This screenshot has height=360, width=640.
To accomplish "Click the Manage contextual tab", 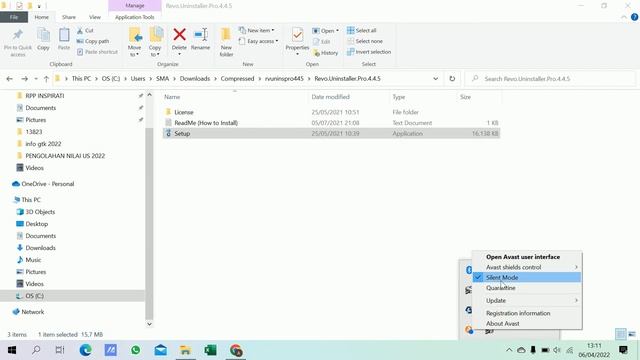I will click(x=135, y=6).
